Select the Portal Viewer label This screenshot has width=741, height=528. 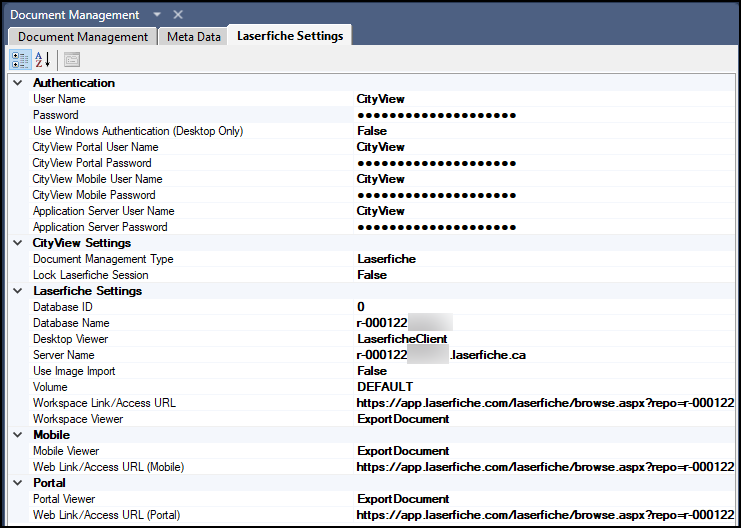[64, 499]
